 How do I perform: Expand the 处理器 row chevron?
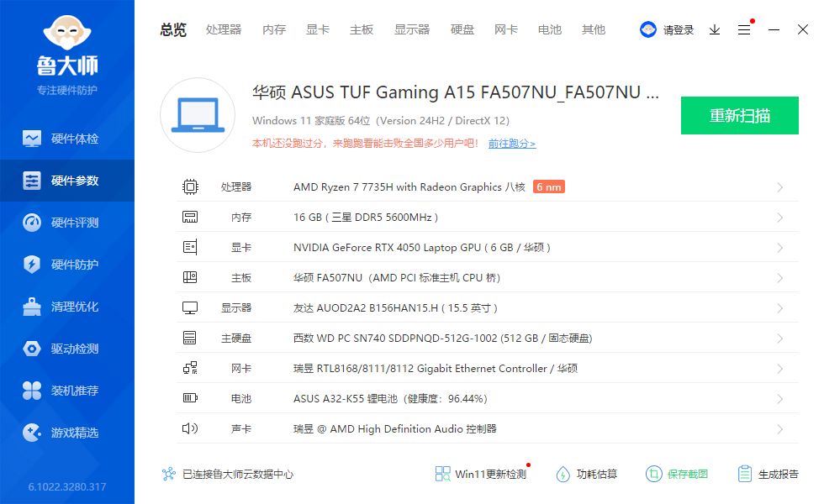click(780, 187)
